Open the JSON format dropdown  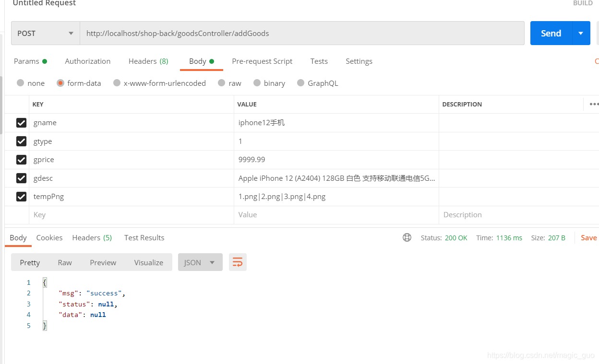(200, 262)
